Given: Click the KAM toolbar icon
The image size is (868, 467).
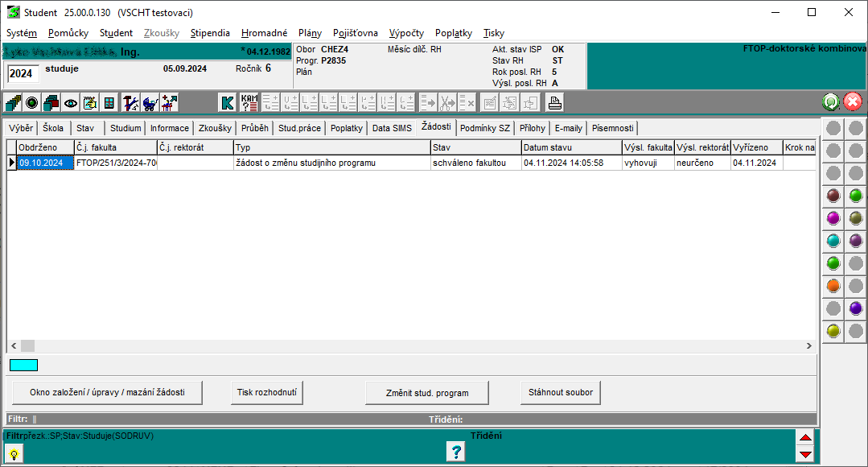Looking at the screenshot, I should 249,102.
